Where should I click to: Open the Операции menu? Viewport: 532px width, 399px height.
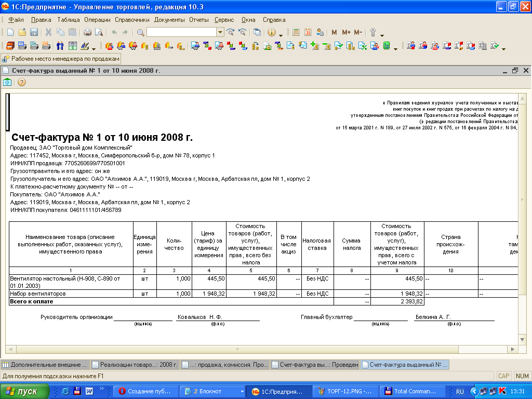point(97,20)
